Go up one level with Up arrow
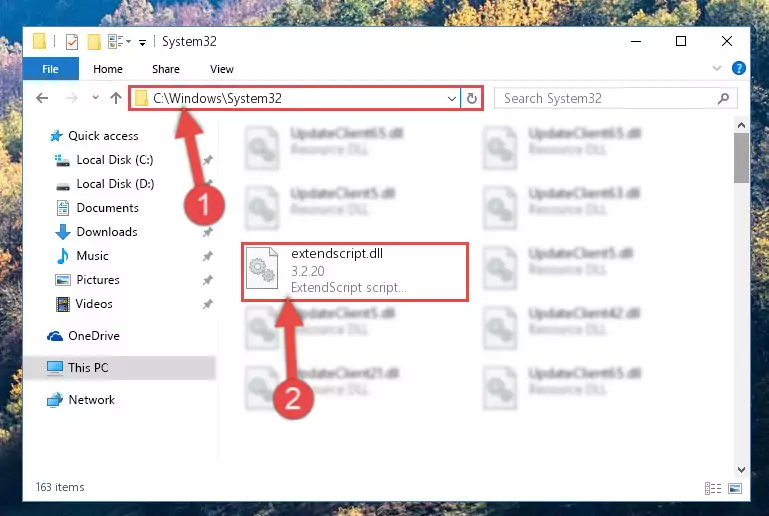This screenshot has width=769, height=516. pos(116,98)
